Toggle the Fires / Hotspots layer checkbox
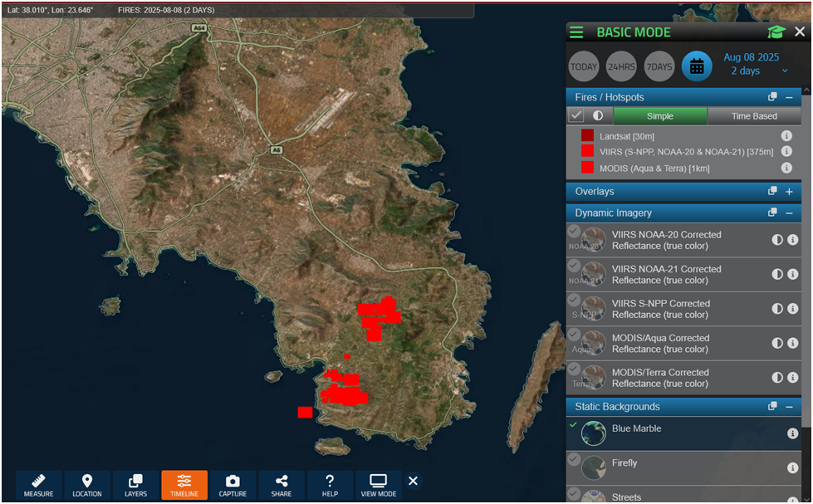Image resolution: width=813 pixels, height=504 pixels. [575, 116]
